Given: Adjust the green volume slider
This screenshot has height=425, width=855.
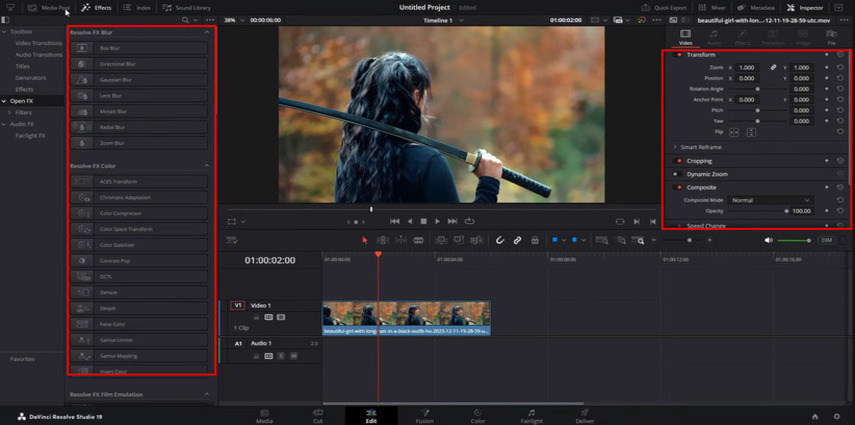Looking at the screenshot, I should [794, 240].
